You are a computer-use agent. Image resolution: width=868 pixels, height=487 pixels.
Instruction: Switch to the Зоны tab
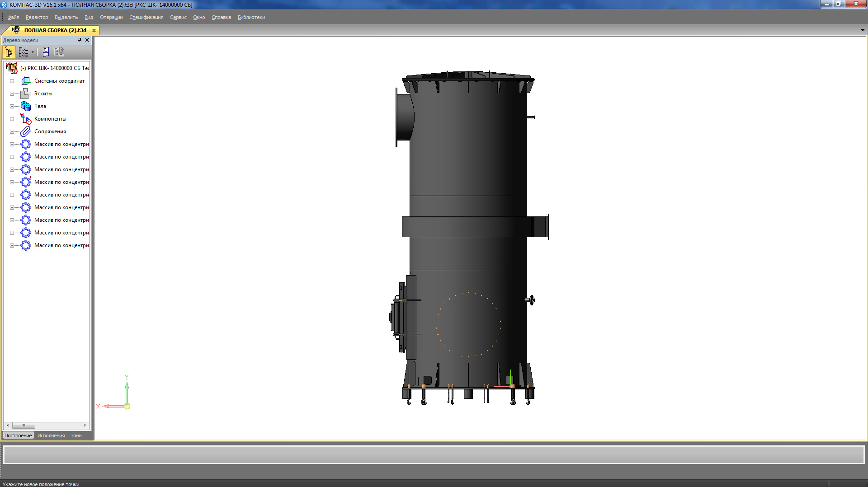76,435
